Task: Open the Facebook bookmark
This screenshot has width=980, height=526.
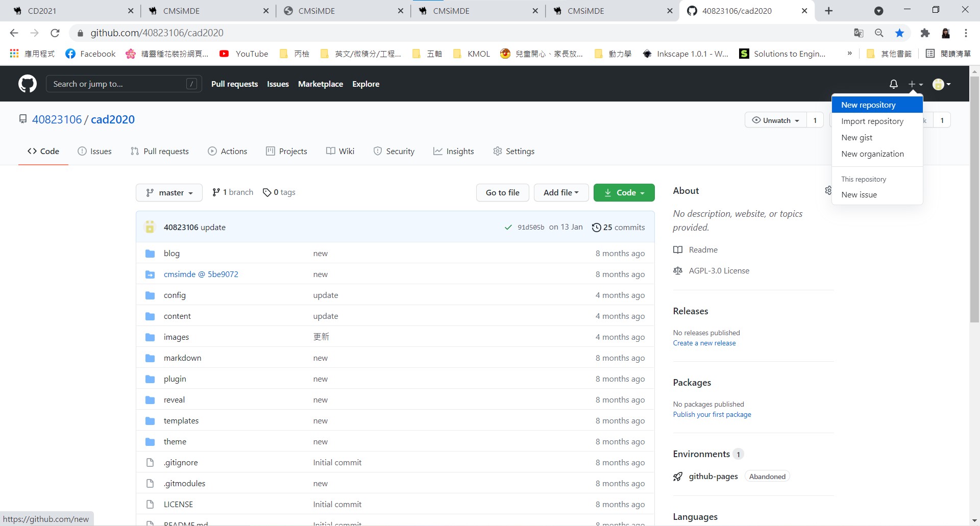Action: (90, 54)
